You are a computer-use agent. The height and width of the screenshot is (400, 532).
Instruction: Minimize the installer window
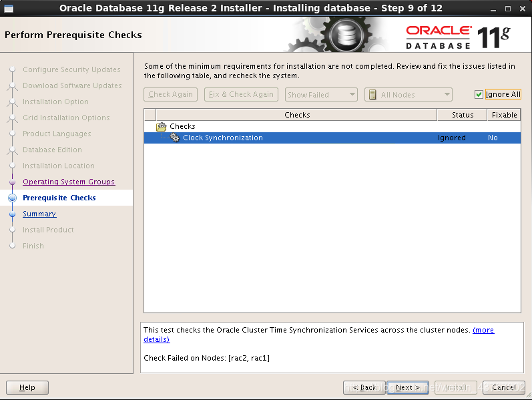493,9
